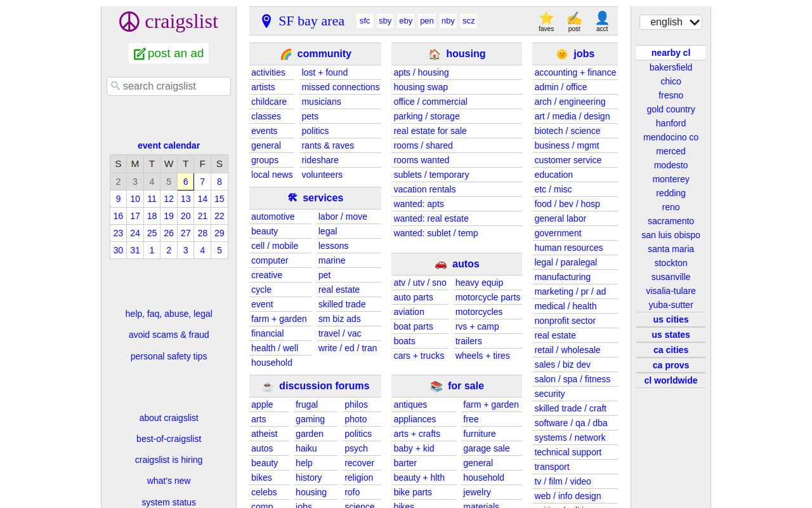Open the rideshare community link
This screenshot has height=508, width=812.
point(320,160)
